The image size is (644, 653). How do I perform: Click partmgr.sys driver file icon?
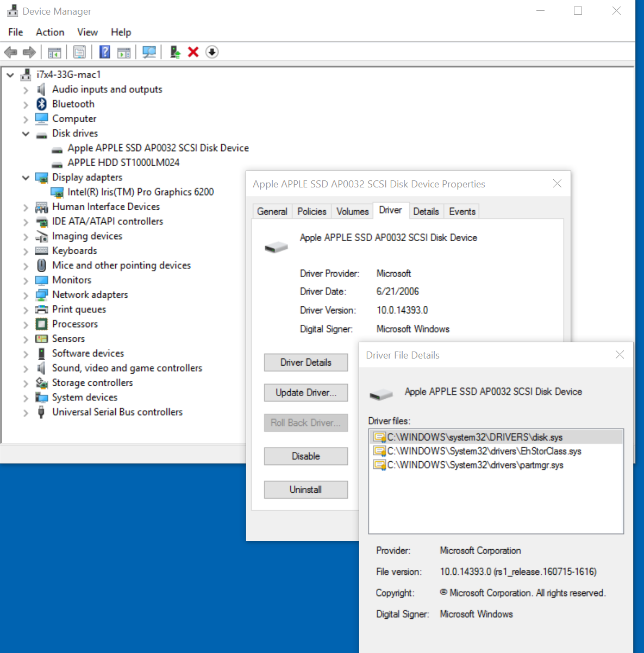point(379,465)
